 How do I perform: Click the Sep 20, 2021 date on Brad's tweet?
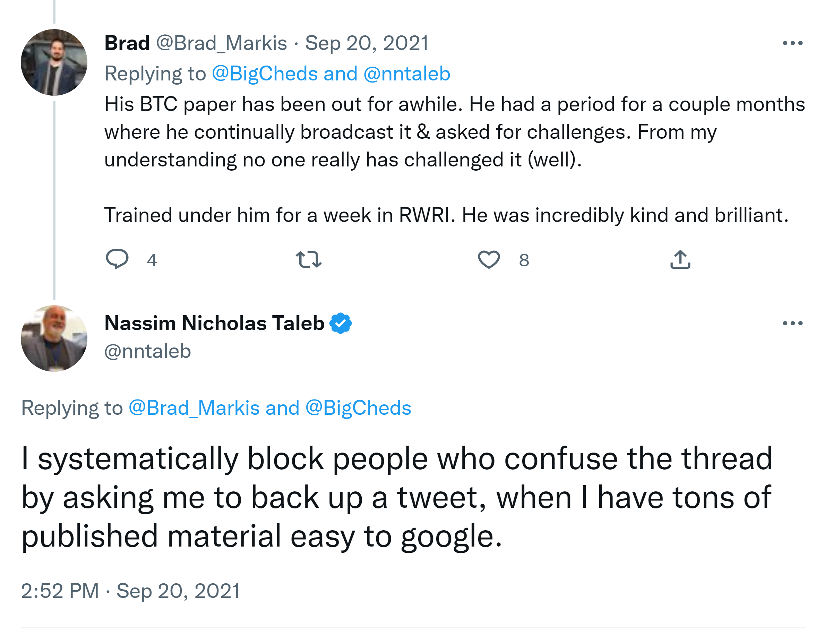pyautogui.click(x=367, y=43)
